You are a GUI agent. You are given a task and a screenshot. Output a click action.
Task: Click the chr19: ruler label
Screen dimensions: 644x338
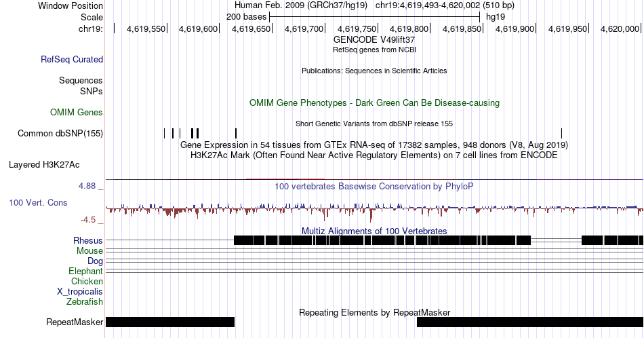91,29
